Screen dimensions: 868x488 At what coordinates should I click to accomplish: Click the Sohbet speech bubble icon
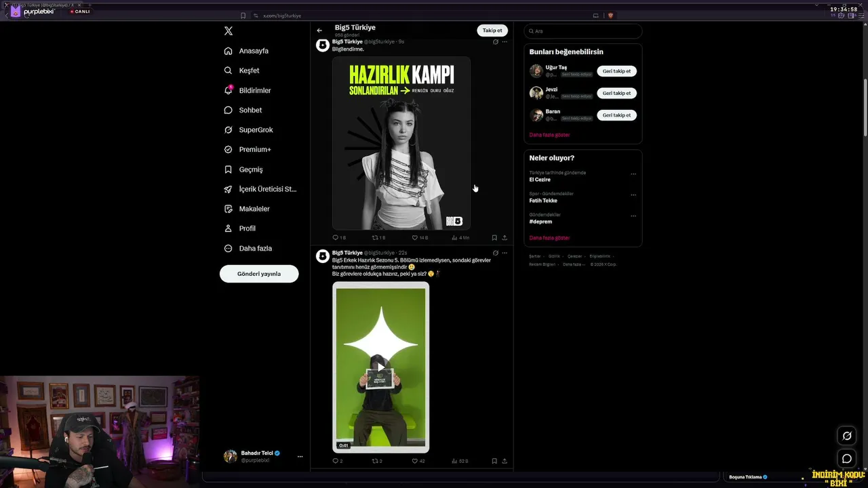tap(228, 110)
